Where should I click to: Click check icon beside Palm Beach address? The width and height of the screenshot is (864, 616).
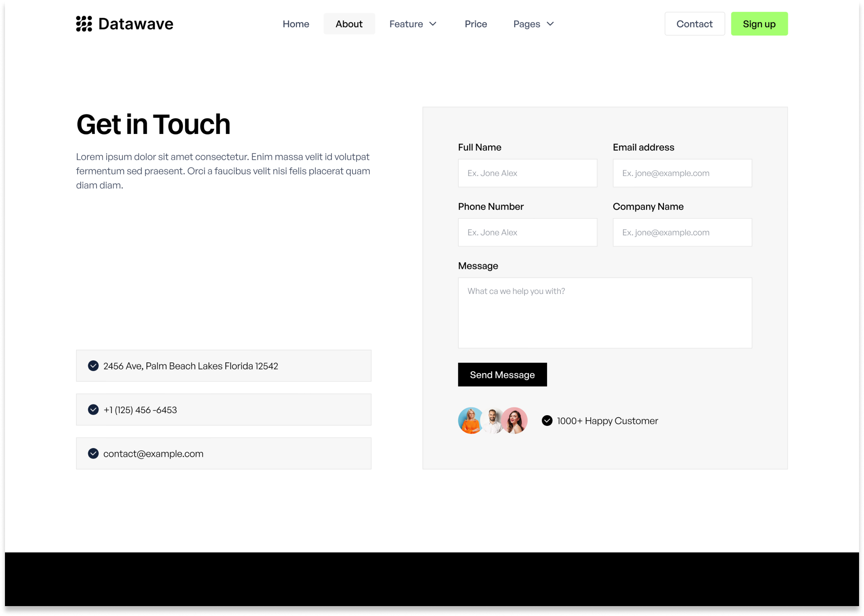pyautogui.click(x=93, y=366)
